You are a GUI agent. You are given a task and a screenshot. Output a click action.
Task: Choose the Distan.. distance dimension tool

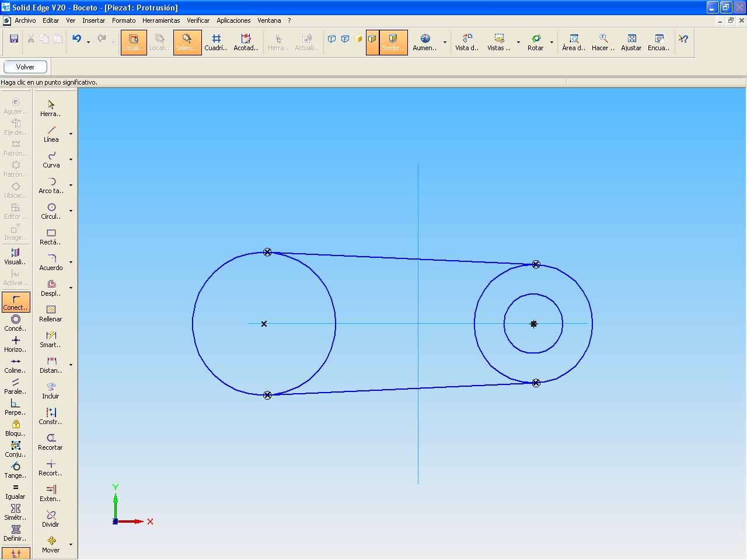pos(51,365)
